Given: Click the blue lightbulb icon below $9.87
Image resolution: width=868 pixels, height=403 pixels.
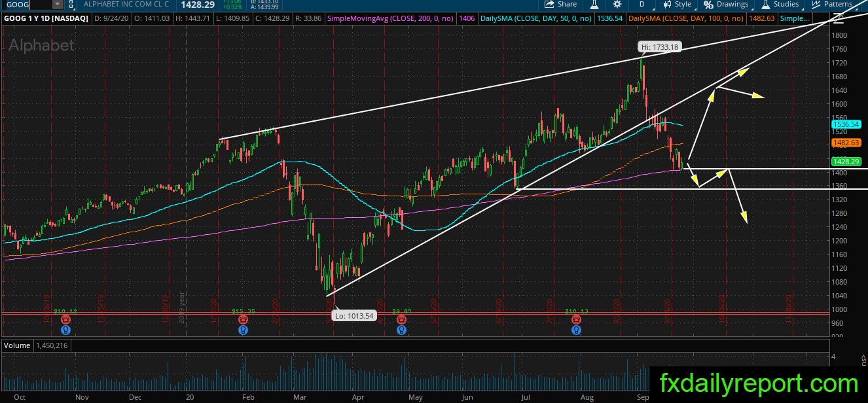Looking at the screenshot, I should [401, 330].
